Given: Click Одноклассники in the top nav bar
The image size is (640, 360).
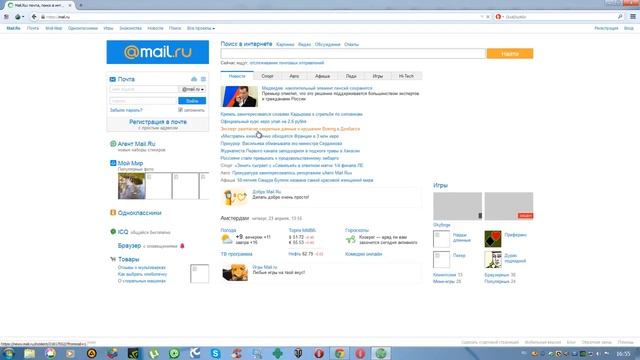Looking at the screenshot, I should click(83, 28).
